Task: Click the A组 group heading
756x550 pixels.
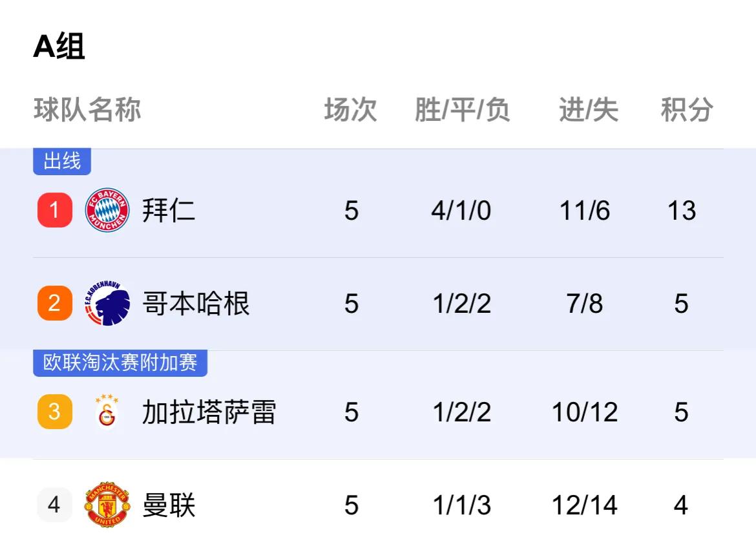Action: 59,47
